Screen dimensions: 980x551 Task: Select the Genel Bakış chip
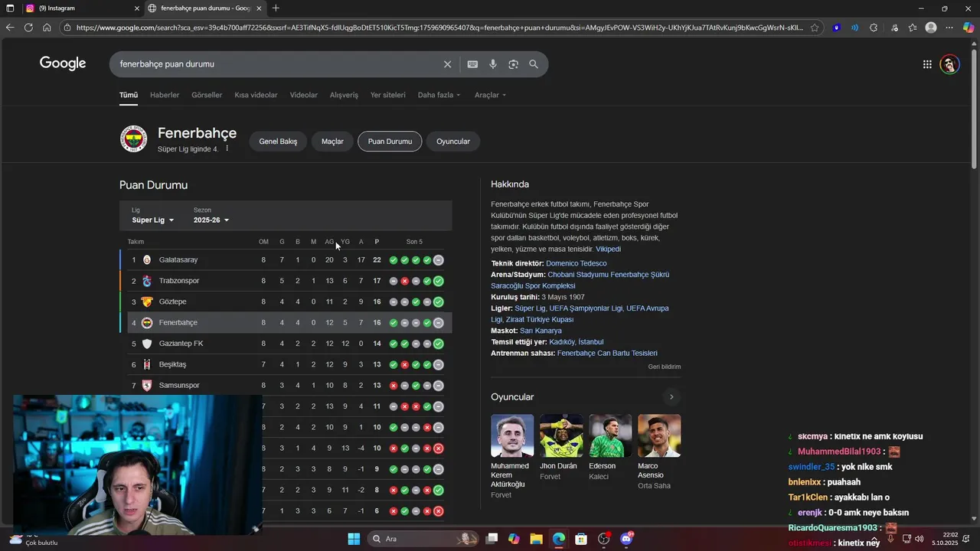(x=278, y=141)
